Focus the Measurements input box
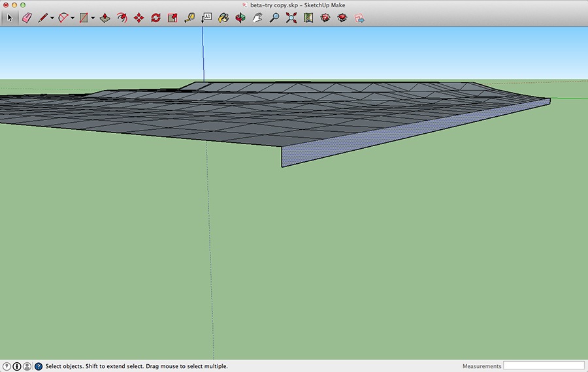The width and height of the screenshot is (588, 372). pyautogui.click(x=544, y=365)
